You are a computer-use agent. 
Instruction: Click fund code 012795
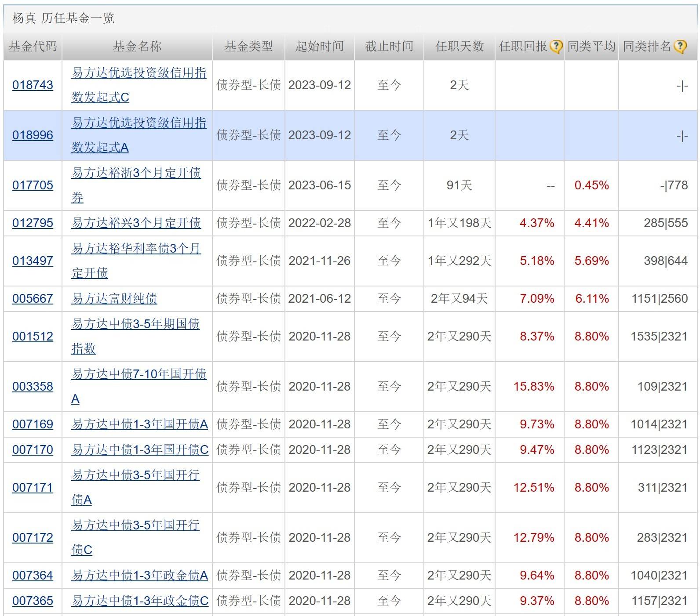click(33, 223)
